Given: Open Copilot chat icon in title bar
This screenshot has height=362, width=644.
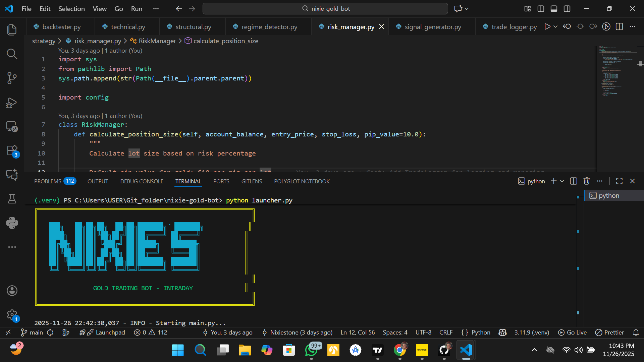Looking at the screenshot, I should click(x=458, y=9).
